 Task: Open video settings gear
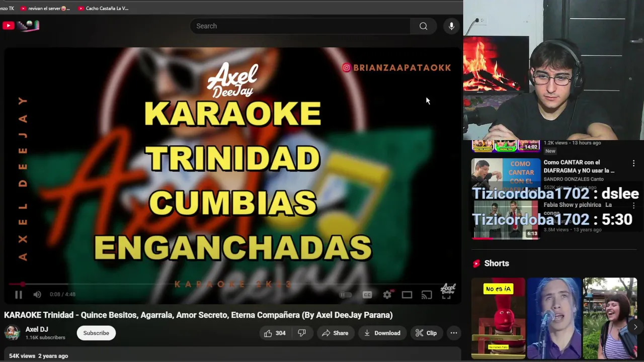click(387, 295)
